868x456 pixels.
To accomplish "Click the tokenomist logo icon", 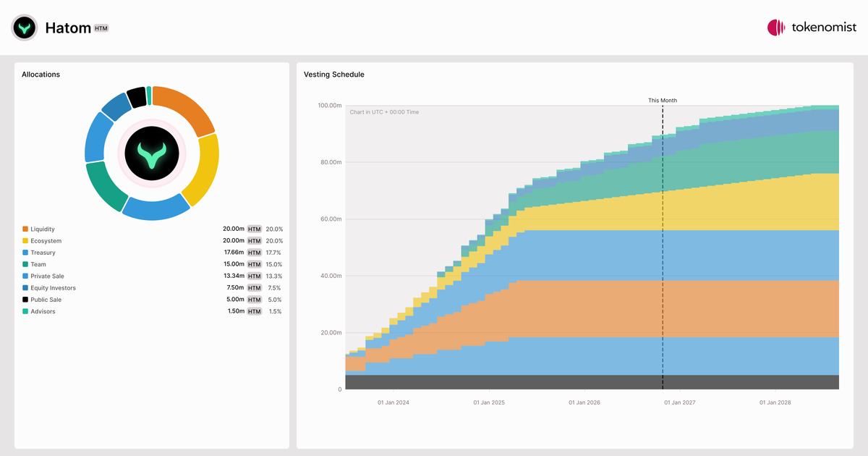I will point(776,28).
